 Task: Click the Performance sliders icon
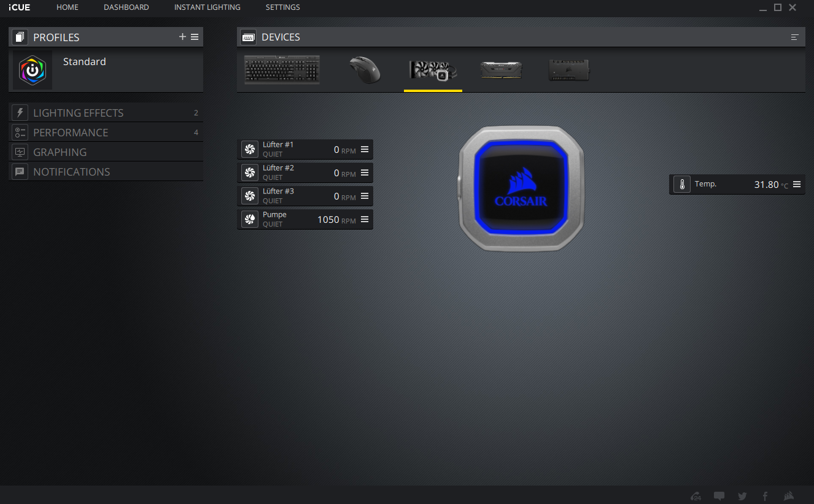[x=20, y=133]
